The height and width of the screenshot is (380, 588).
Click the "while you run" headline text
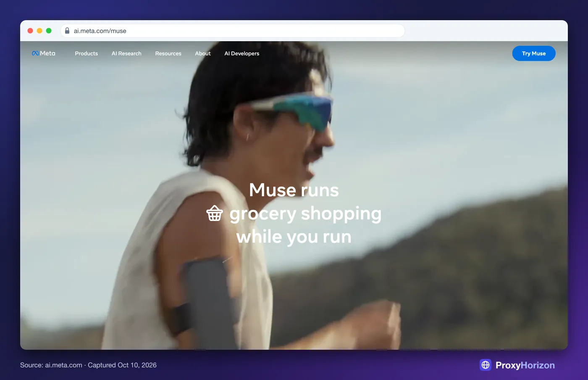tap(294, 237)
